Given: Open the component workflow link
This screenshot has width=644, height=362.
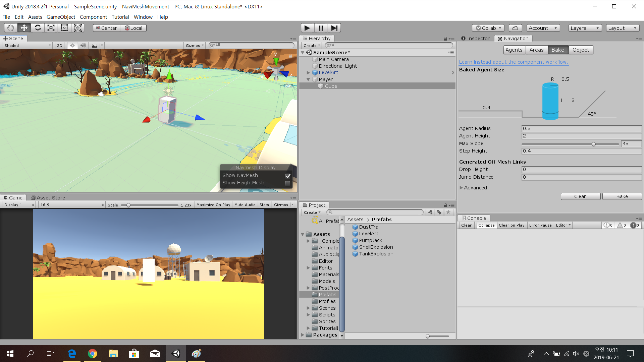Looking at the screenshot, I should click(513, 62).
